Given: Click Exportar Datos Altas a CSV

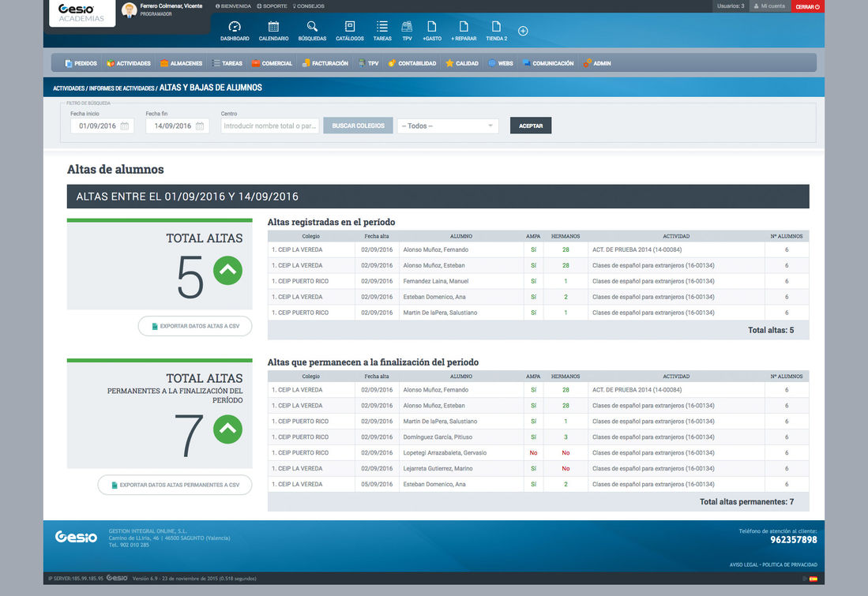Looking at the screenshot, I should (x=195, y=326).
